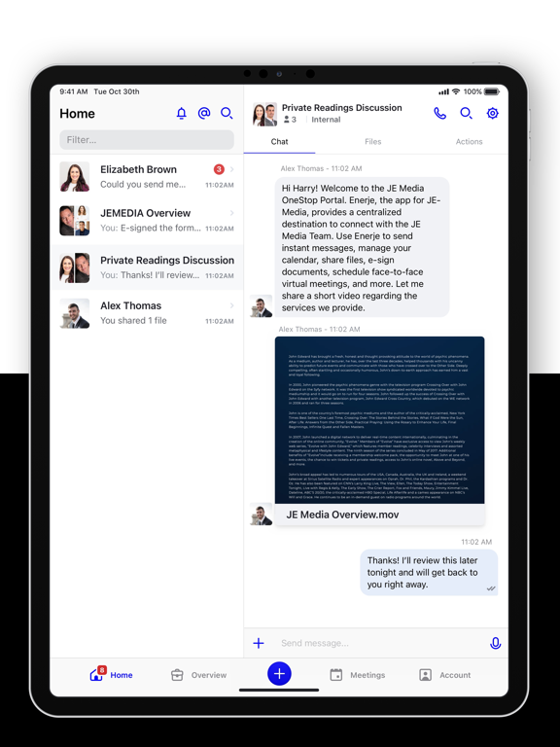Tap Alex Thomas avatar beside welcome message
560x747 pixels.
tap(261, 305)
